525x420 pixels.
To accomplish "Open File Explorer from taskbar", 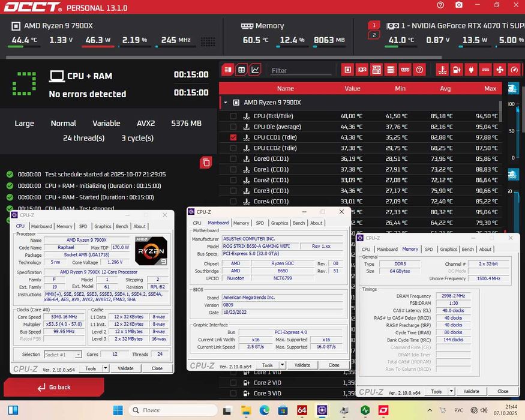I will [246, 410].
